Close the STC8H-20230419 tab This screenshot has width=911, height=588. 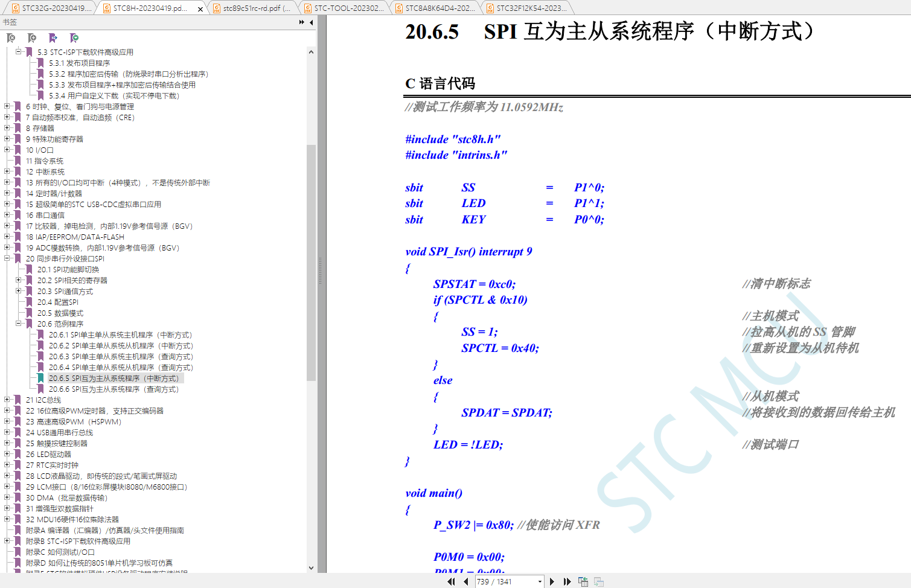[201, 9]
